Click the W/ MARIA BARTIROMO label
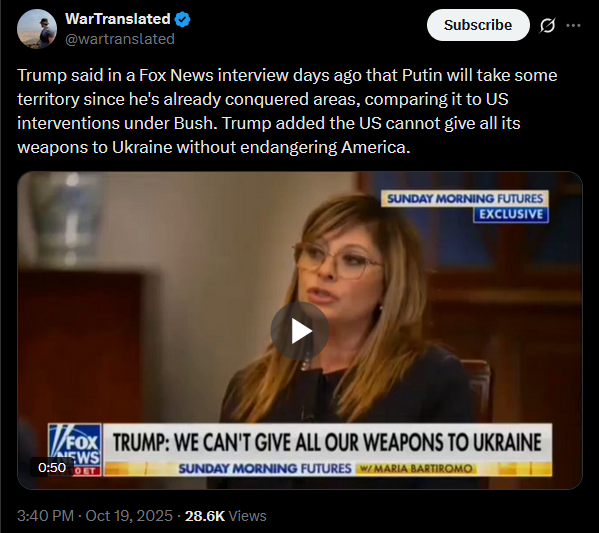 pyautogui.click(x=416, y=468)
